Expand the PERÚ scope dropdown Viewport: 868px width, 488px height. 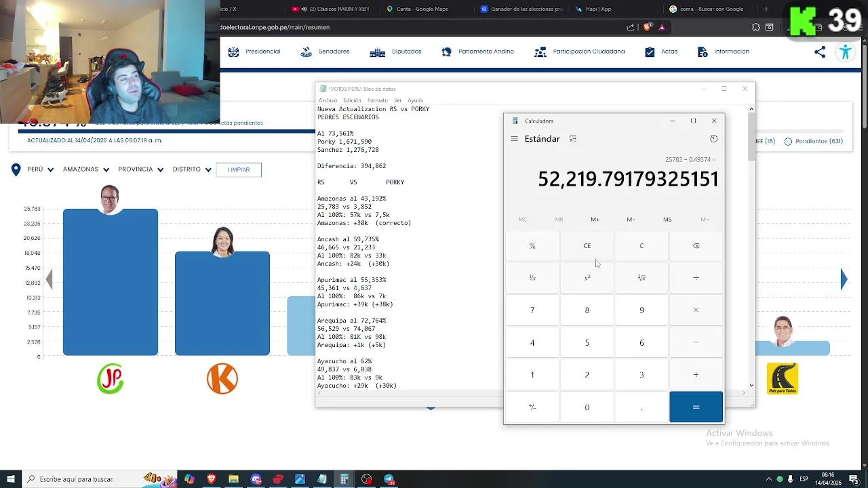[41, 169]
